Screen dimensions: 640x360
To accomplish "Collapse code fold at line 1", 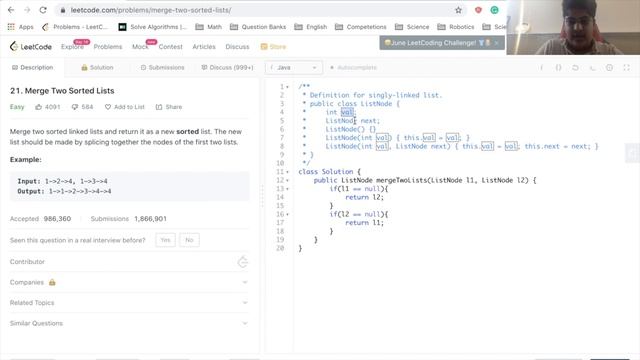I will tap(287, 87).
